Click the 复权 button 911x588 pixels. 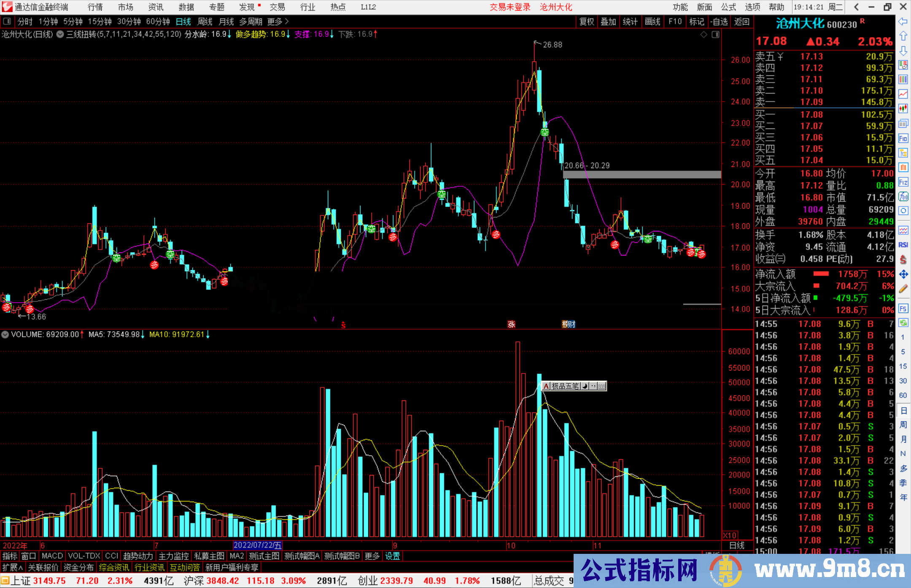[587, 21]
